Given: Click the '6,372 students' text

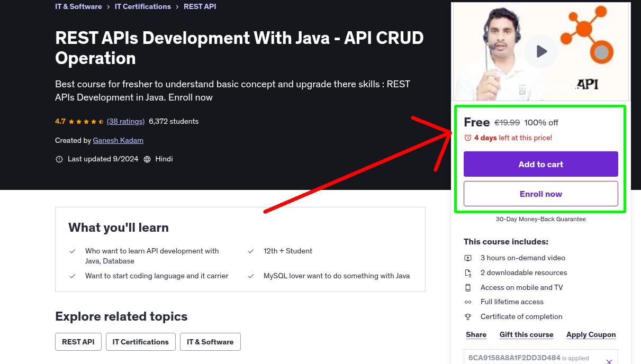Looking at the screenshot, I should (174, 121).
